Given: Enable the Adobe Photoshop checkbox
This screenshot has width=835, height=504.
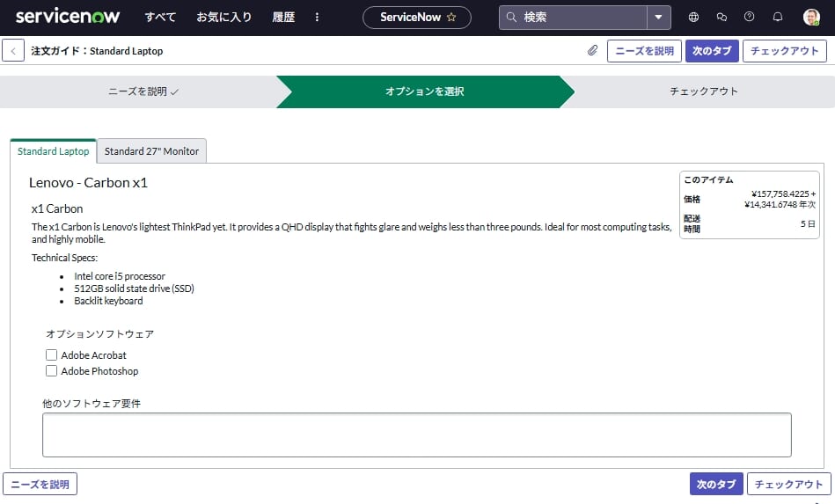Looking at the screenshot, I should (51, 371).
